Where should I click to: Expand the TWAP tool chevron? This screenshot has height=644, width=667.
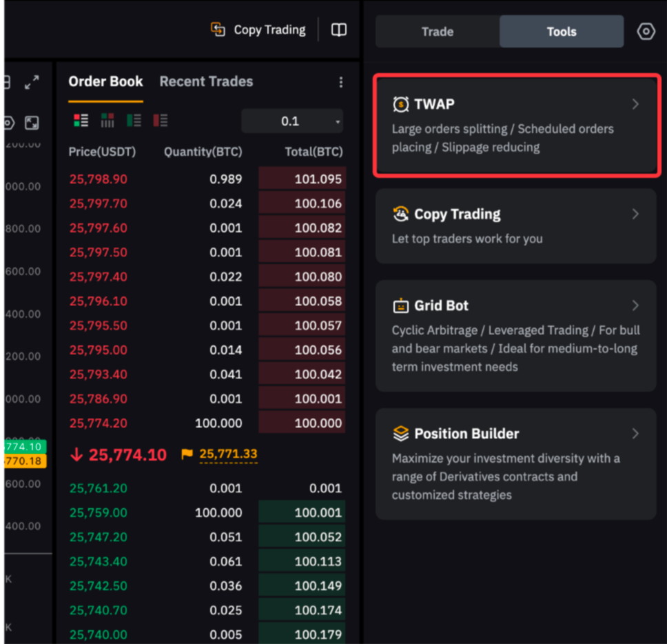tap(635, 104)
